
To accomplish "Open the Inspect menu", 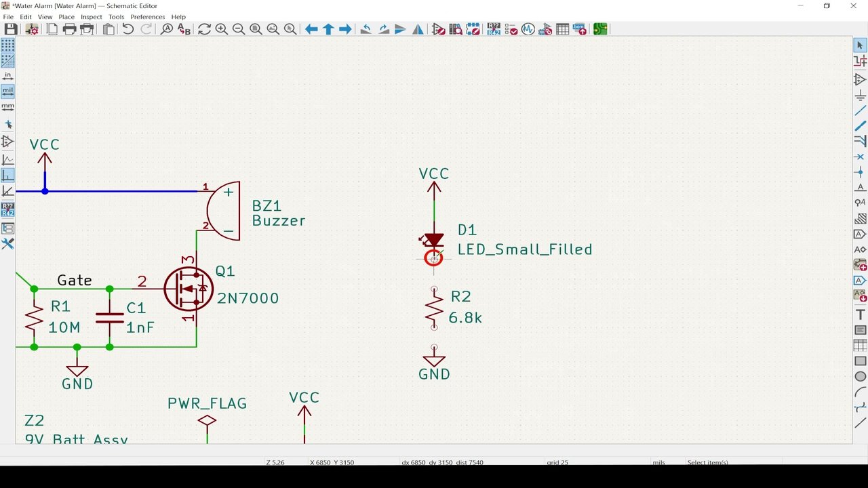I will 92,17.
